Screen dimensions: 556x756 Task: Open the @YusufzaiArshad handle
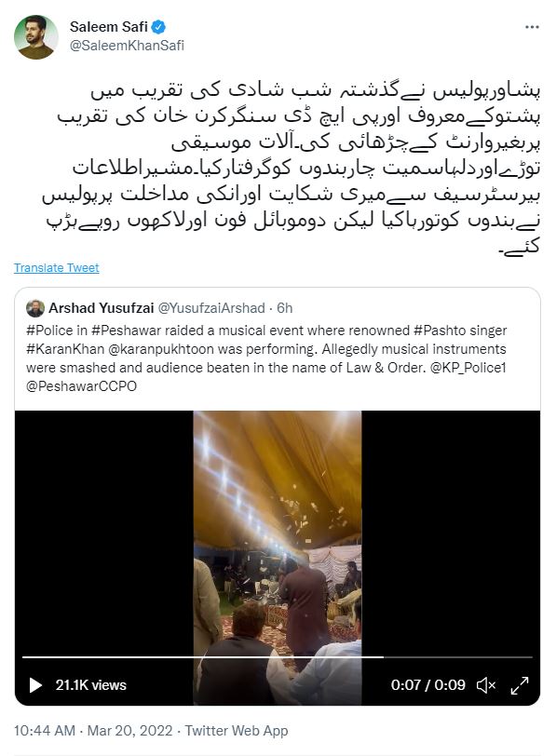pos(211,307)
